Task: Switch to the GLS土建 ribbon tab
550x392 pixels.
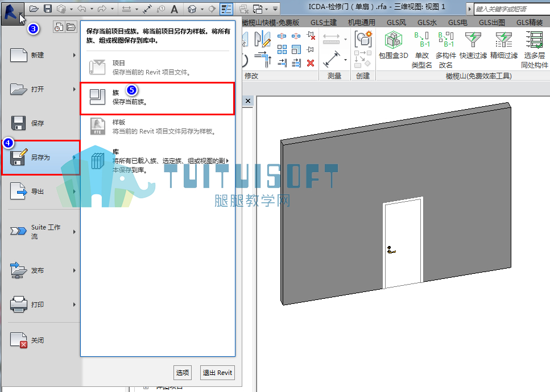Action: [x=324, y=22]
